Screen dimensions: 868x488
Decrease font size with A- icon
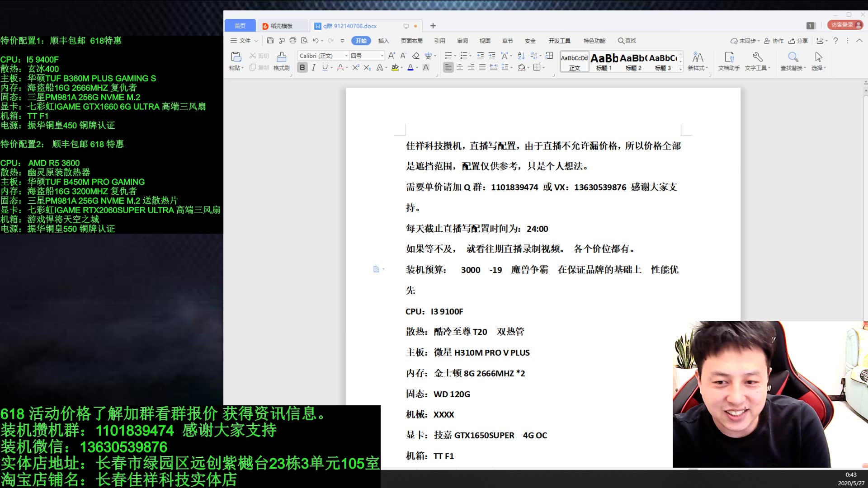point(403,56)
